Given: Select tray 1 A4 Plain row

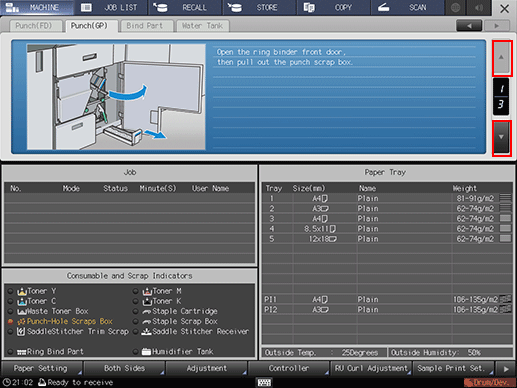Looking at the screenshot, I should point(387,199).
